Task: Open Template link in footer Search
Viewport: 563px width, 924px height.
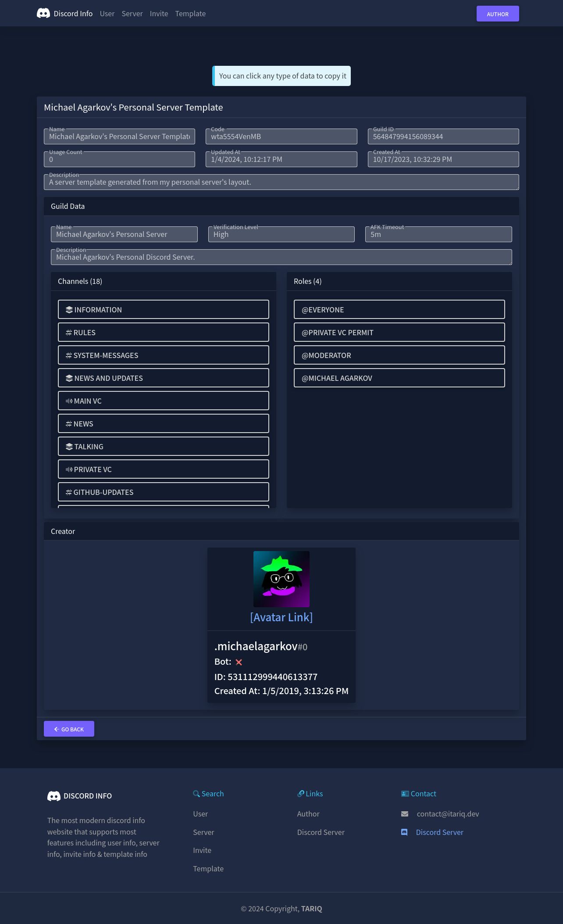Action: coord(208,869)
